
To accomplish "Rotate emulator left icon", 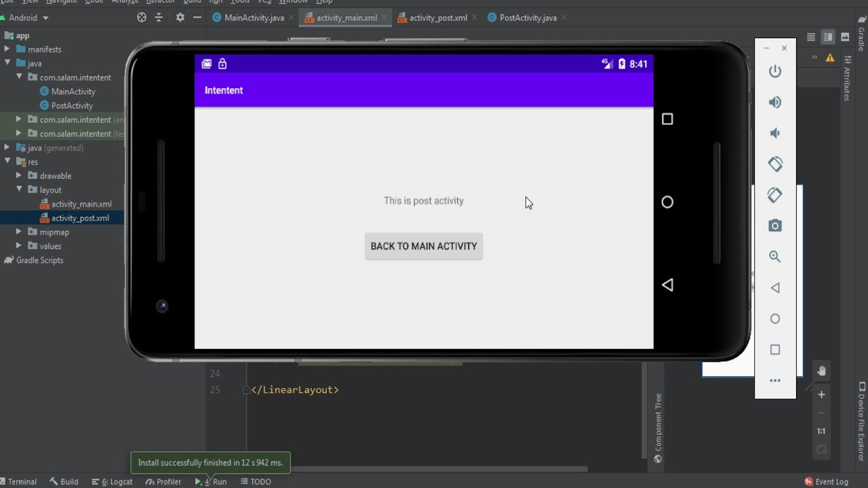I will (x=775, y=164).
